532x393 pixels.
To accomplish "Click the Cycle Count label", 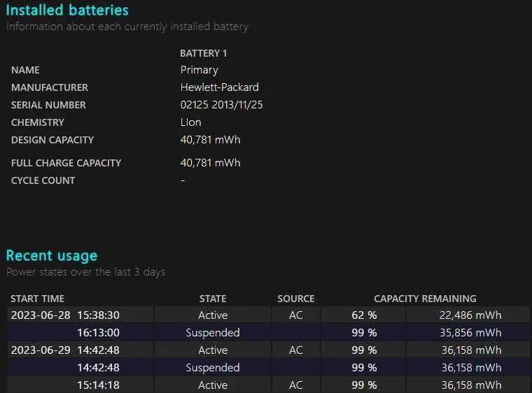I will (x=43, y=180).
